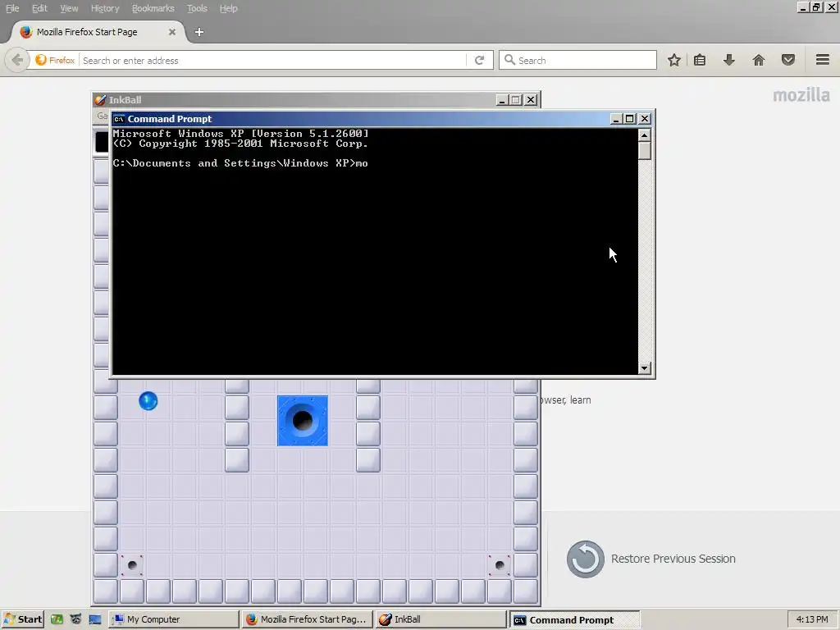Maximize the Command Prompt window

(630, 119)
